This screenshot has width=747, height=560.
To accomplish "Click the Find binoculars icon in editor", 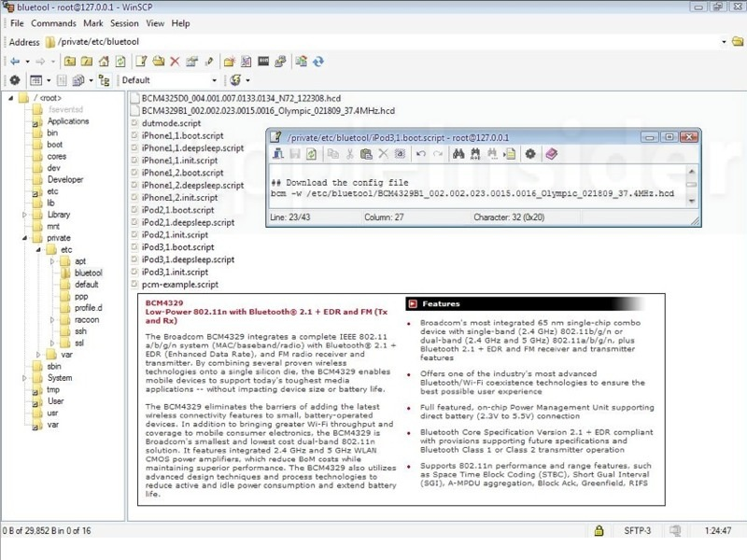I will pos(458,154).
